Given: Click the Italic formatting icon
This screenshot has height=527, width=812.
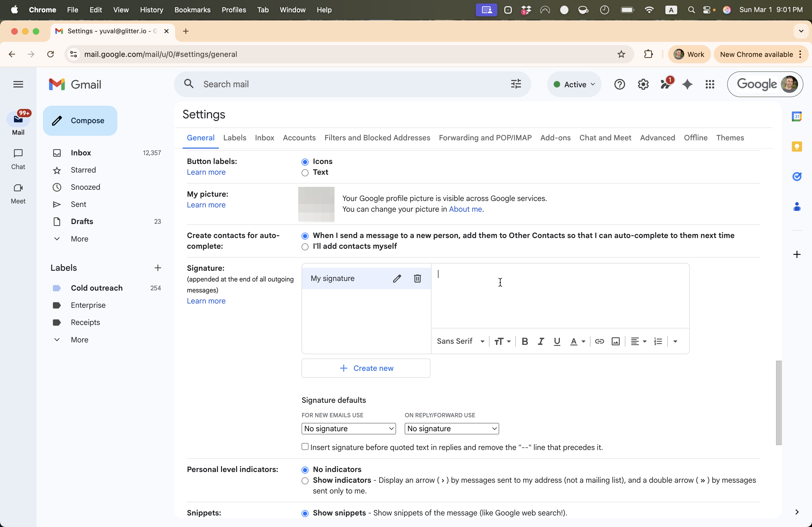Looking at the screenshot, I should (x=541, y=341).
